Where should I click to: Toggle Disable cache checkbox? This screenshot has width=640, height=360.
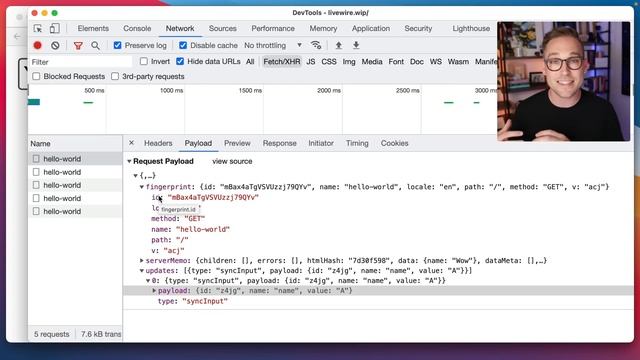tap(183, 45)
